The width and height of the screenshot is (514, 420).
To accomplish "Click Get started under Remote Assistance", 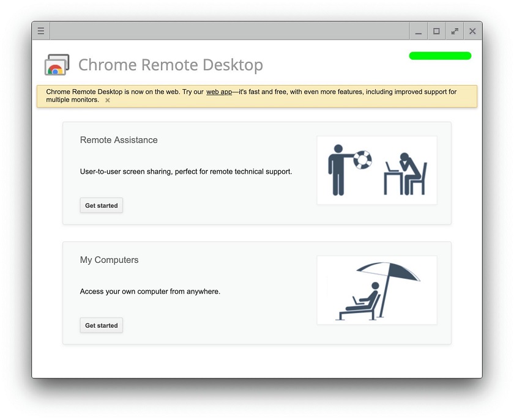I will 102,205.
